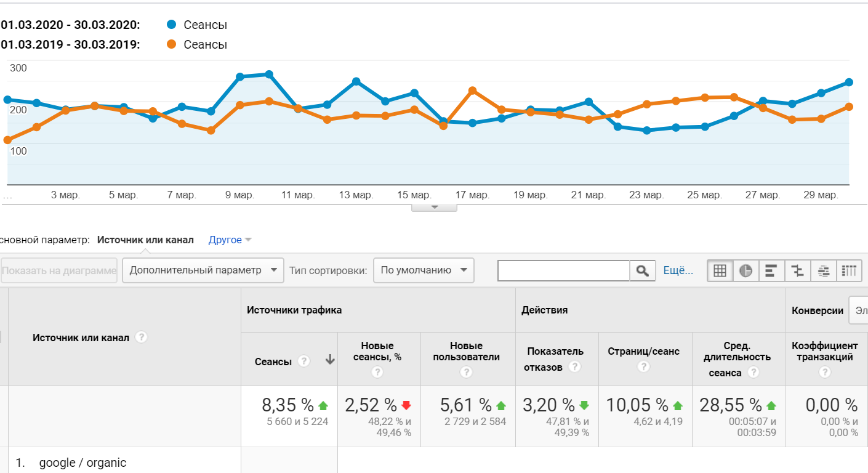The width and height of the screenshot is (868, 473).
Task: Click the Ещё... advanced filter link
Action: click(x=678, y=270)
